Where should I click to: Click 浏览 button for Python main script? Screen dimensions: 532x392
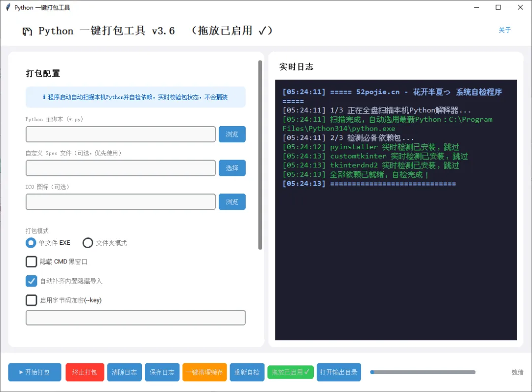click(232, 134)
